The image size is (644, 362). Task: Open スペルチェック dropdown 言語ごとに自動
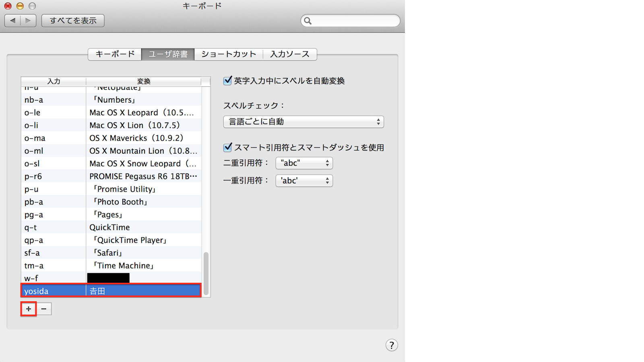(x=303, y=122)
